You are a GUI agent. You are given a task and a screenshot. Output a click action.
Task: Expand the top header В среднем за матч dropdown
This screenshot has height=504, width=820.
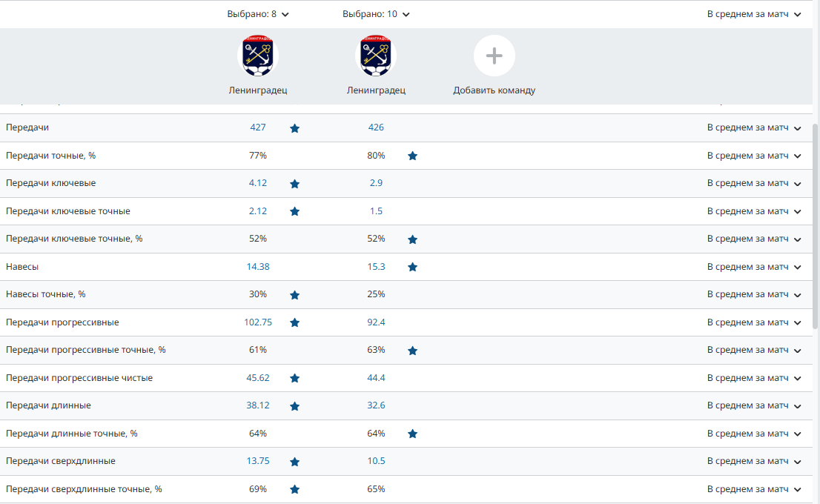(x=754, y=14)
